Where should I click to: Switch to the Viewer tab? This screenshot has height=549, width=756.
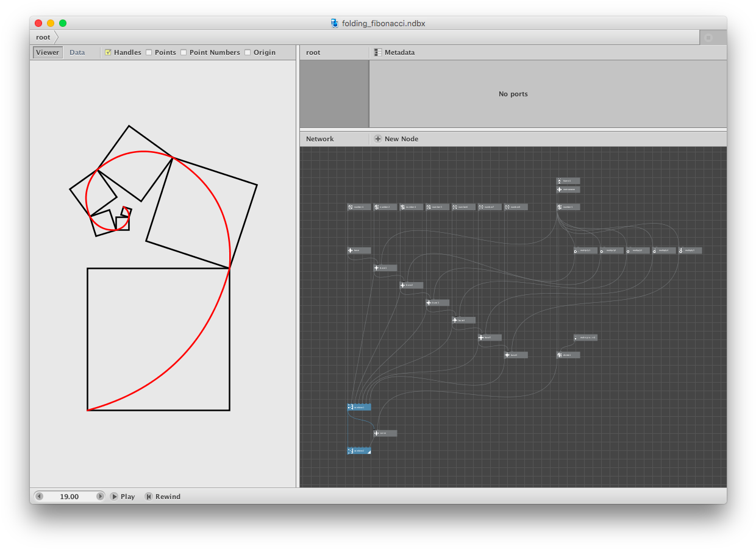point(48,52)
